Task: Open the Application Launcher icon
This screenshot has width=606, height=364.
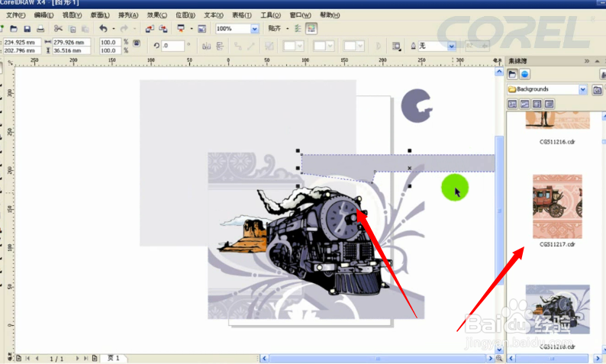Action: coord(180,28)
